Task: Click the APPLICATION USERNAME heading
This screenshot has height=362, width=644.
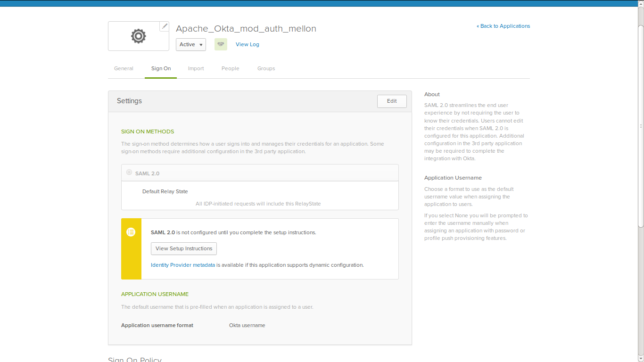Action: pyautogui.click(x=155, y=294)
